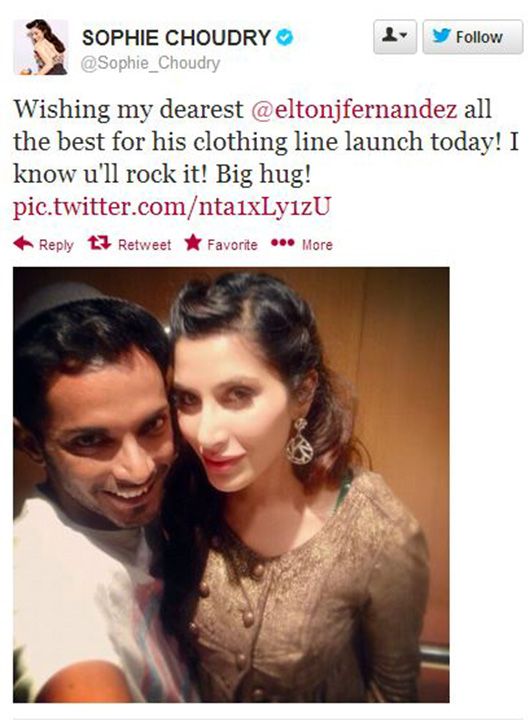Follow Sophie Choudry using the Follow label
Viewport: 530px width, 720px height.
[479, 37]
